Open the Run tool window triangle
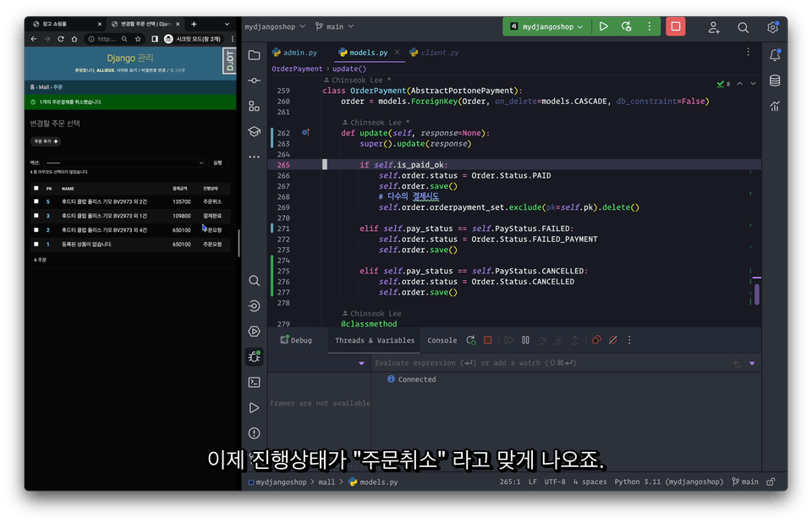Image resolution: width=812 pixels, height=523 pixels. 254,407
